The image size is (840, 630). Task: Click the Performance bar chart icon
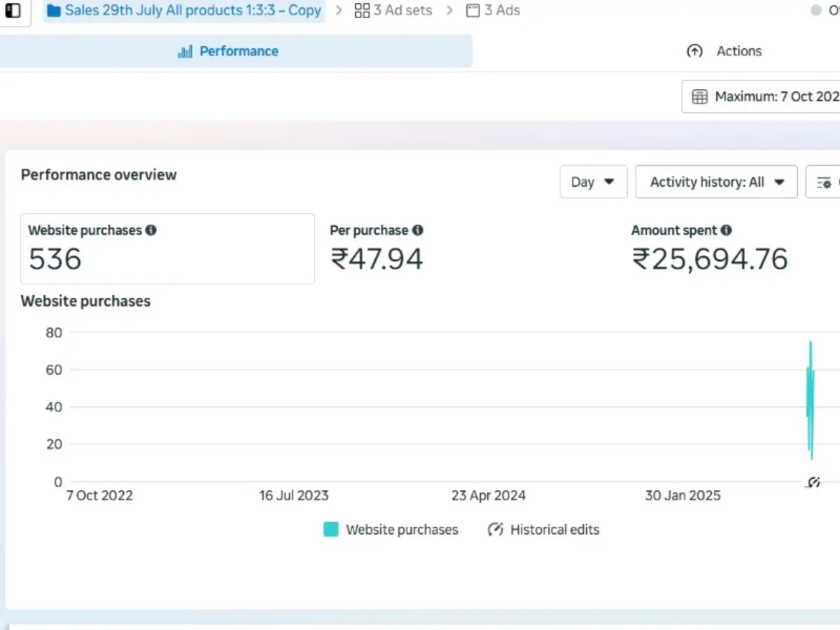[185, 52]
